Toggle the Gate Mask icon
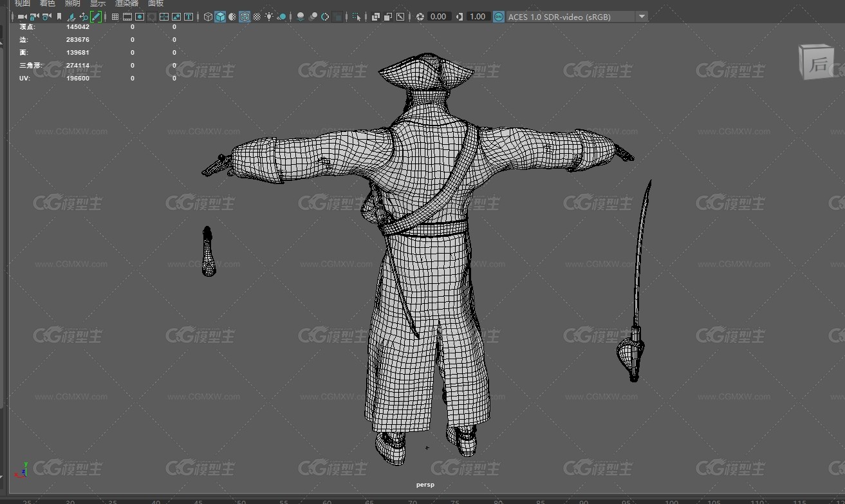The height and width of the screenshot is (504, 845). (151, 17)
